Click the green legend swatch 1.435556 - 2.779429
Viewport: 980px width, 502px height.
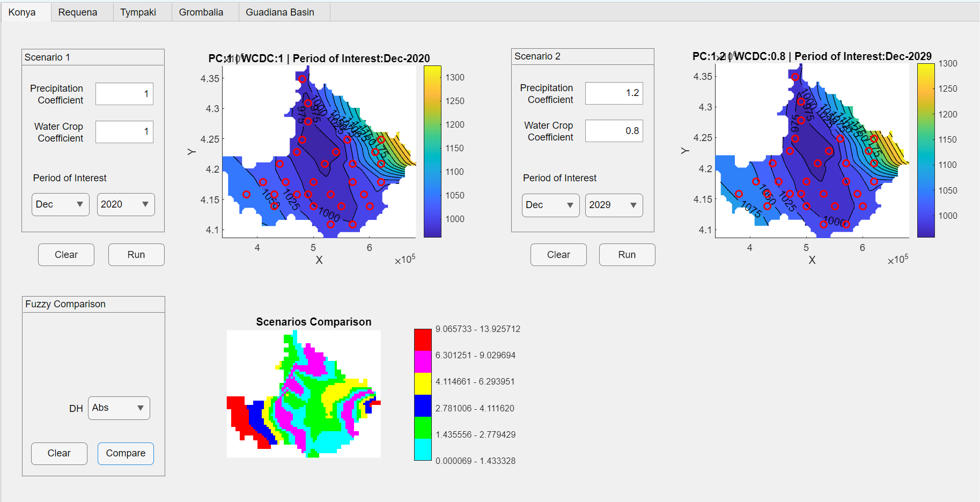pyautogui.click(x=423, y=427)
